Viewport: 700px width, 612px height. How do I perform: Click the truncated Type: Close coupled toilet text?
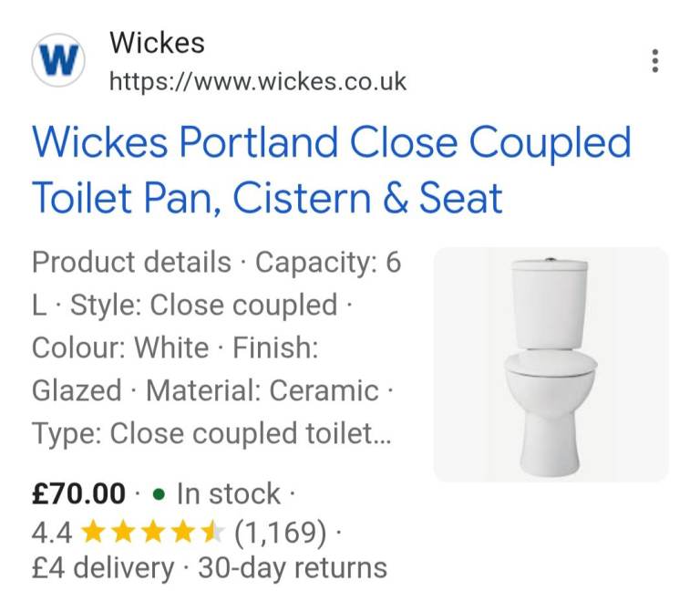click(211, 433)
